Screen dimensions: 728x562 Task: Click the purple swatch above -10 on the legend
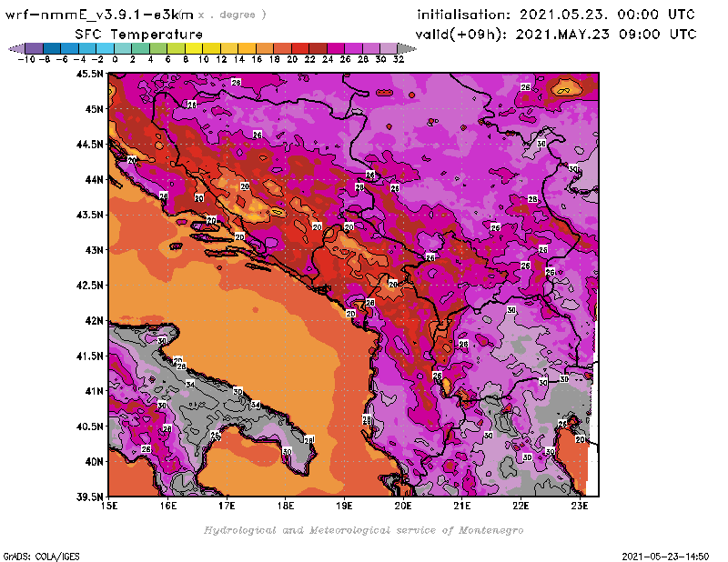pyautogui.click(x=32, y=48)
